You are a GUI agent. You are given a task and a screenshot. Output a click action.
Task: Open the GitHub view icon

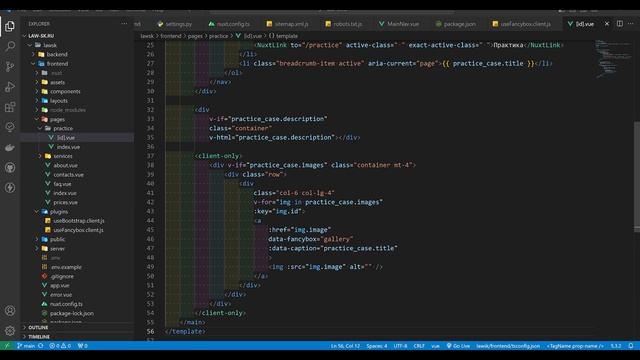[x=10, y=167]
